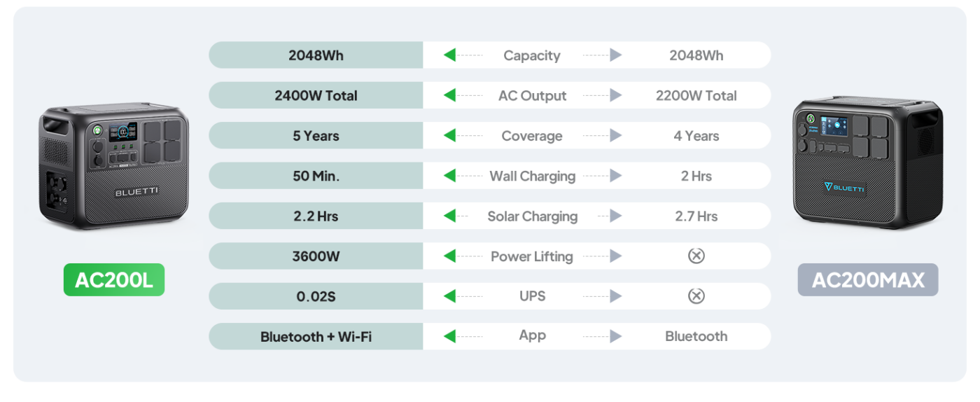Click the green arrow beside Wall Charging

tap(449, 176)
